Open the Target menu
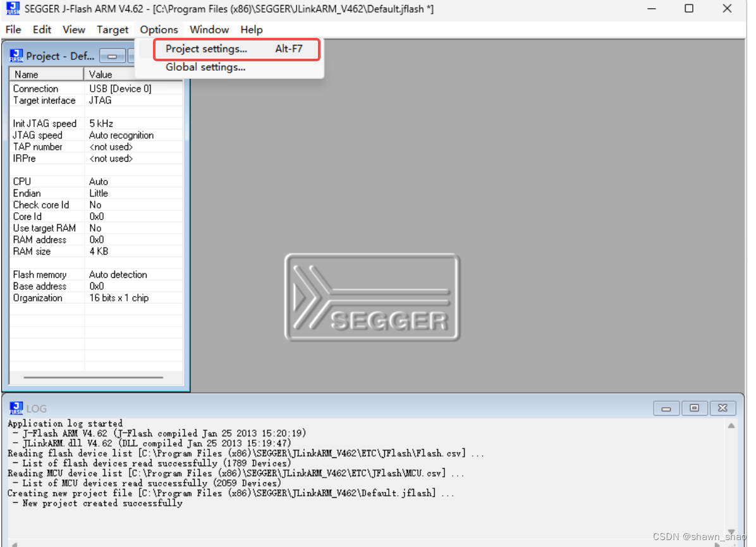 tap(113, 30)
